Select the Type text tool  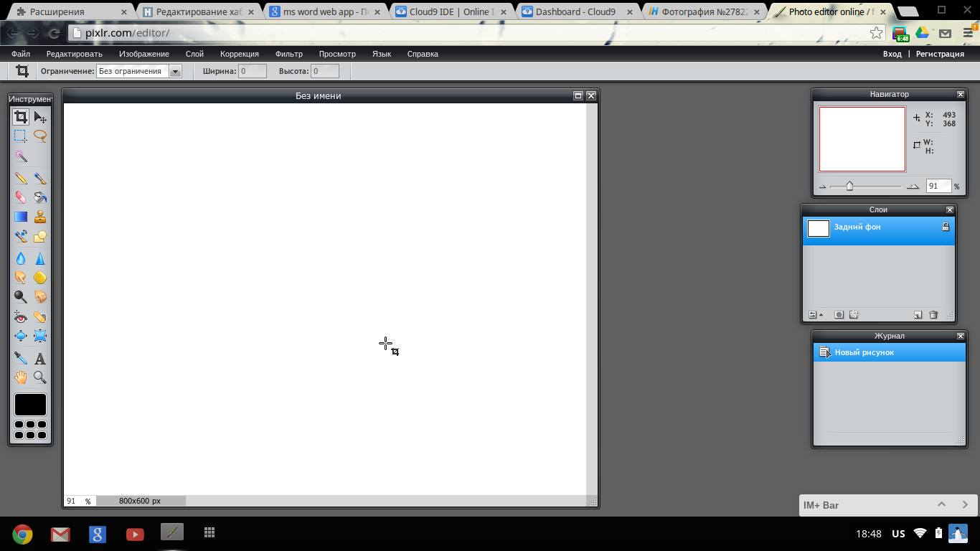click(x=40, y=358)
